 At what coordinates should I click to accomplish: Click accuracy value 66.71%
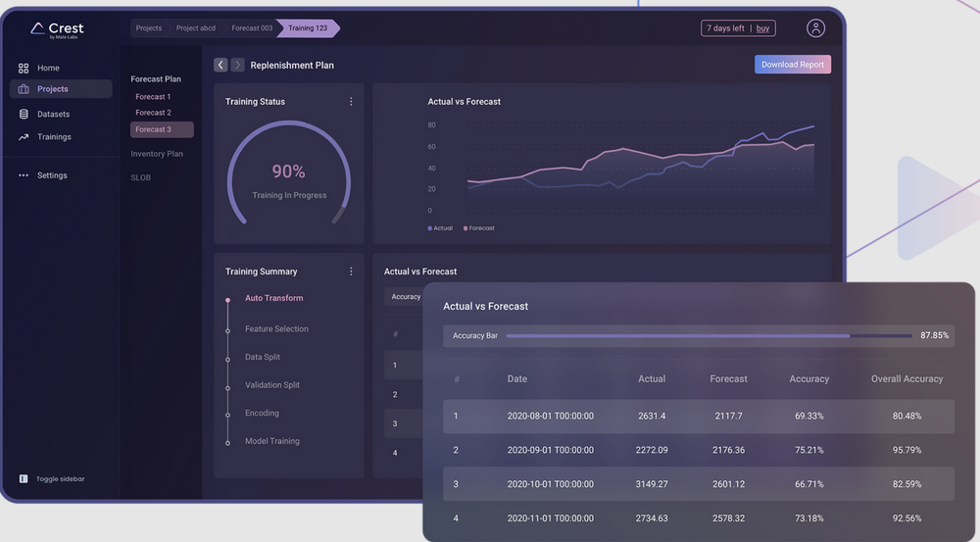pyautogui.click(x=808, y=484)
